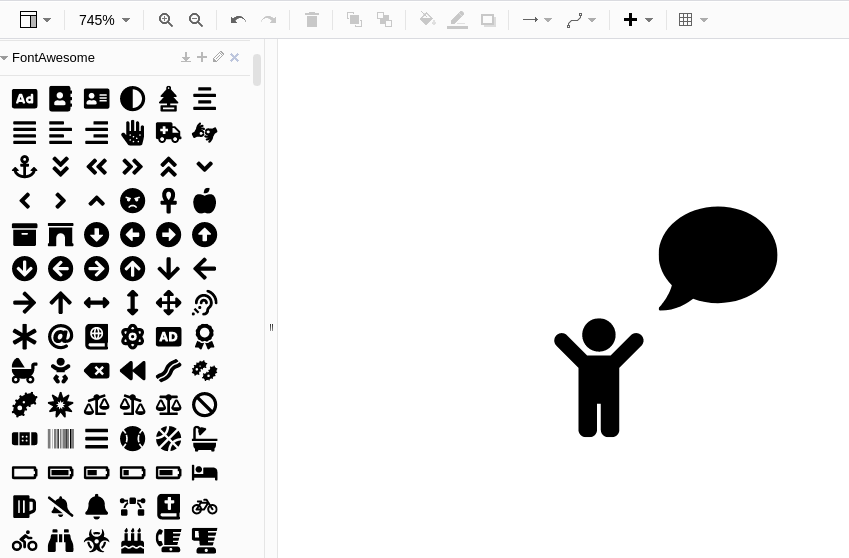
Task: Select the bed icon shape
Action: click(205, 473)
